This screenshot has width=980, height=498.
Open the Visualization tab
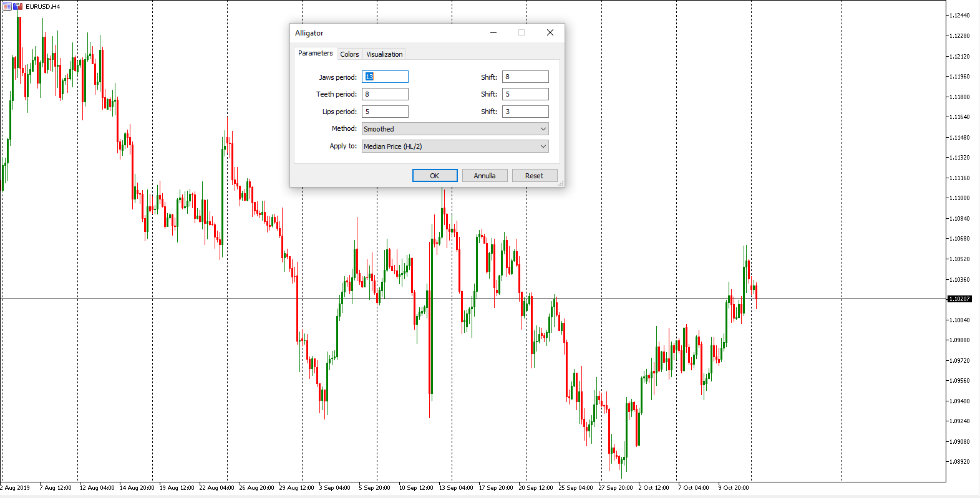tap(384, 54)
